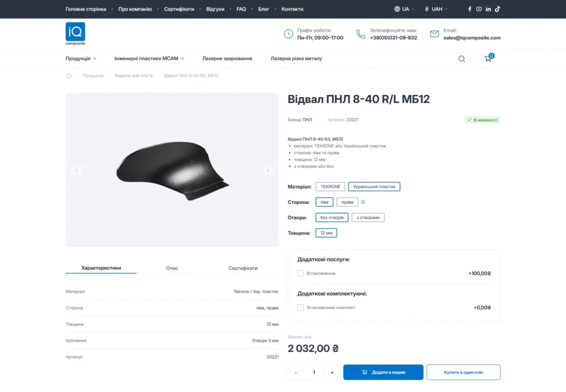Screen dimensions: 566x392
Task: Open Контакти in top bar
Action: [292, 9]
